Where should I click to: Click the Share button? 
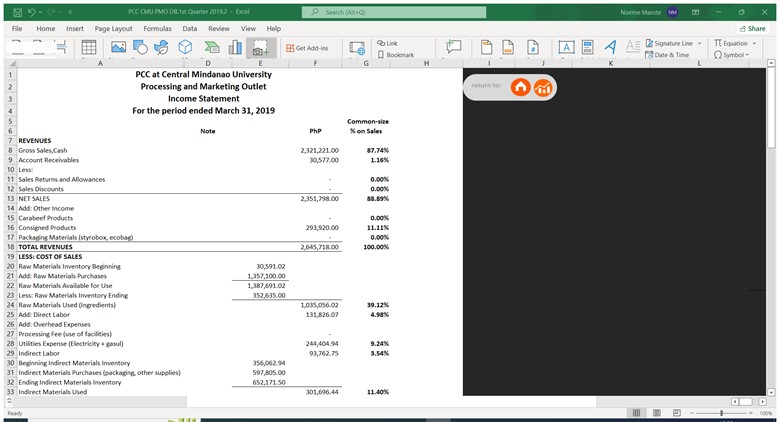[752, 28]
